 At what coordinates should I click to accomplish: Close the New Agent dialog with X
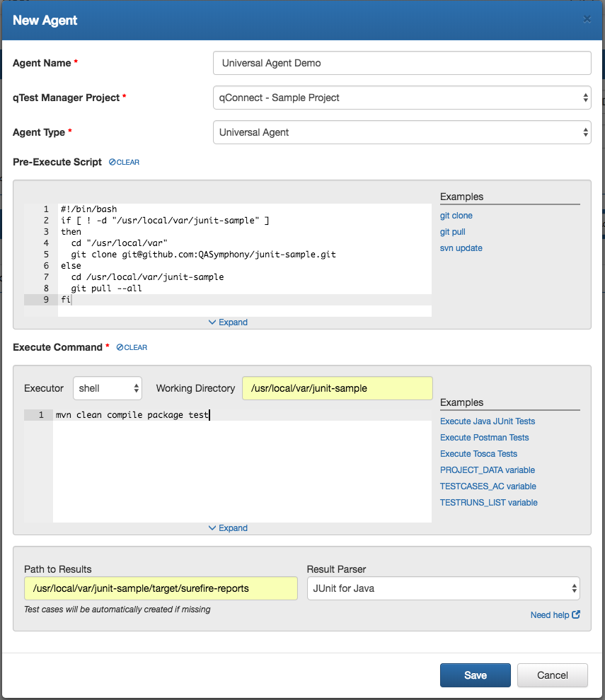click(x=587, y=20)
